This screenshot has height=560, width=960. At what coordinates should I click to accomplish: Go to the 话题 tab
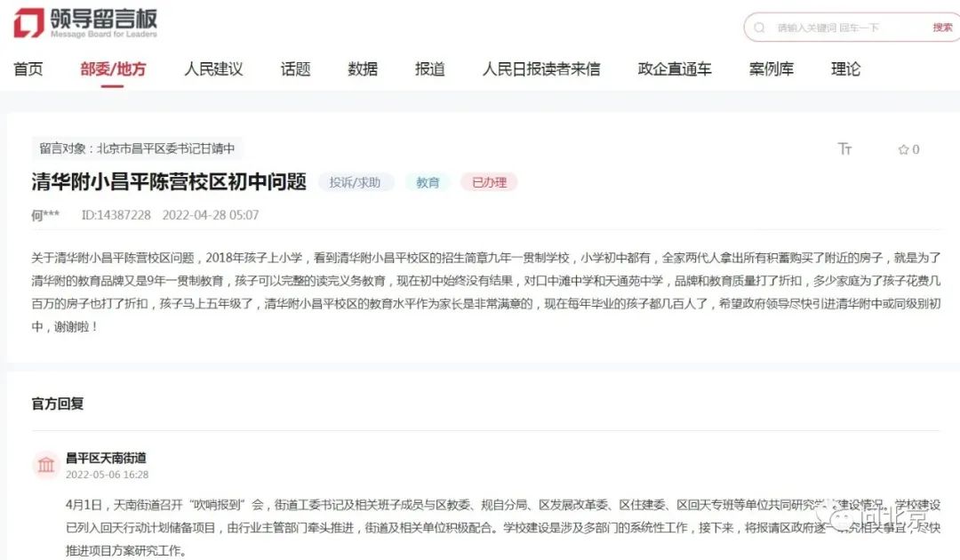coord(296,69)
